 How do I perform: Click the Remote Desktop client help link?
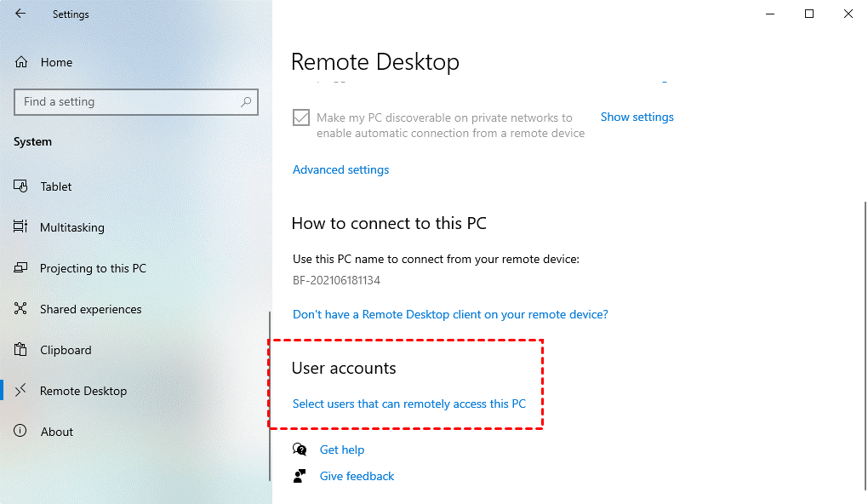tap(450, 314)
